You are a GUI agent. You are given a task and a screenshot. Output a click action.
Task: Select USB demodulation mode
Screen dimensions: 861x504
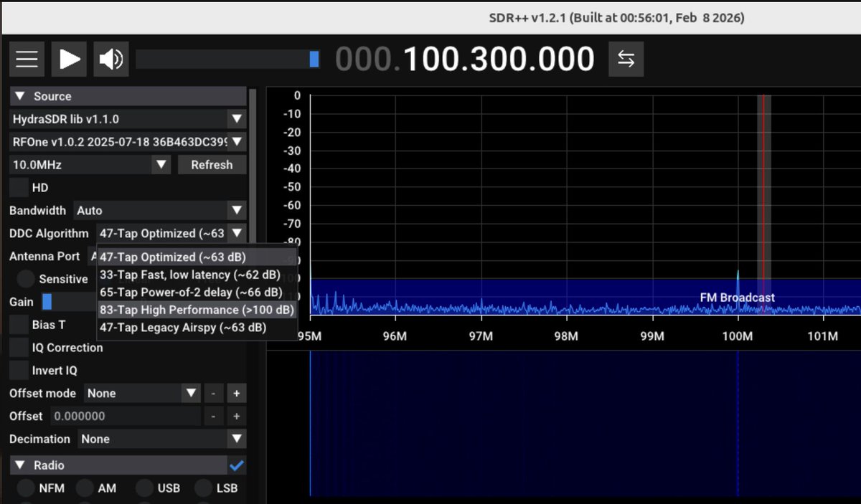(x=144, y=488)
